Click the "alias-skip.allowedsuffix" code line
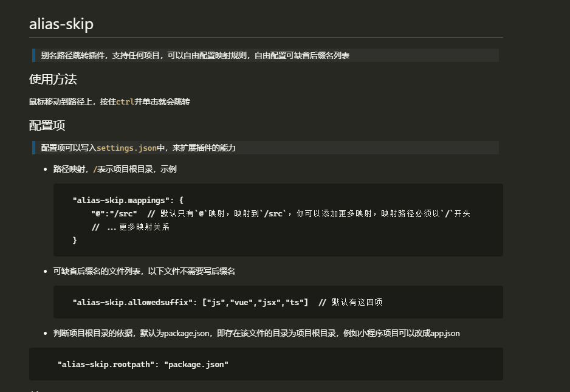 [227, 303]
